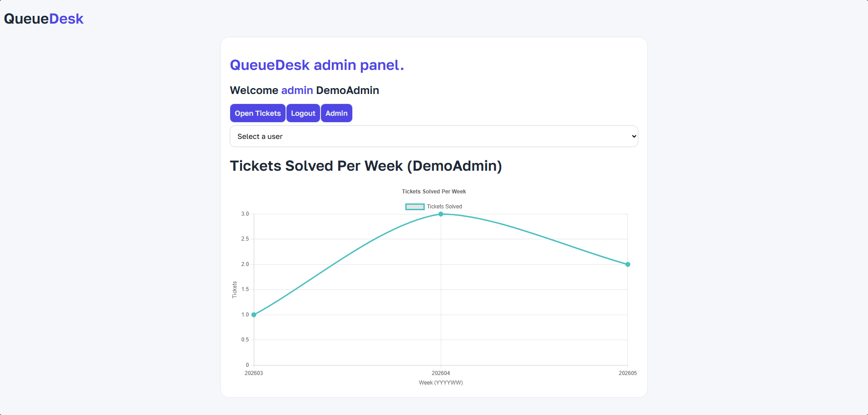Click the 'QueueDesk admin panel.' heading

pos(316,65)
